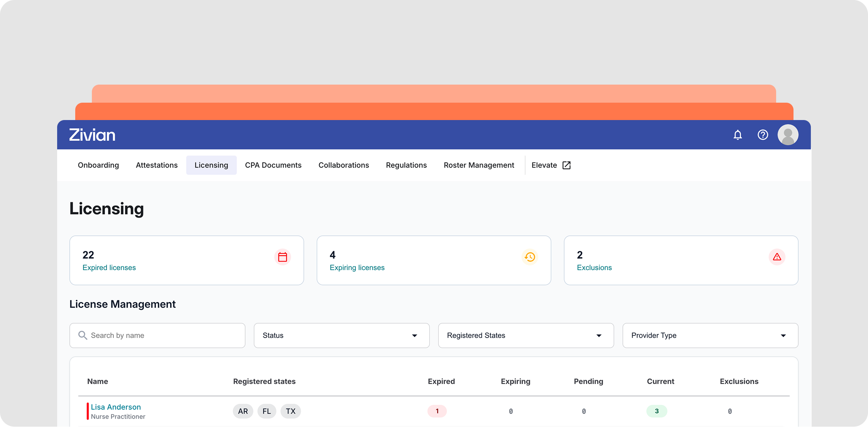Open the Expiring licenses link
This screenshot has height=427, width=868.
click(x=357, y=268)
